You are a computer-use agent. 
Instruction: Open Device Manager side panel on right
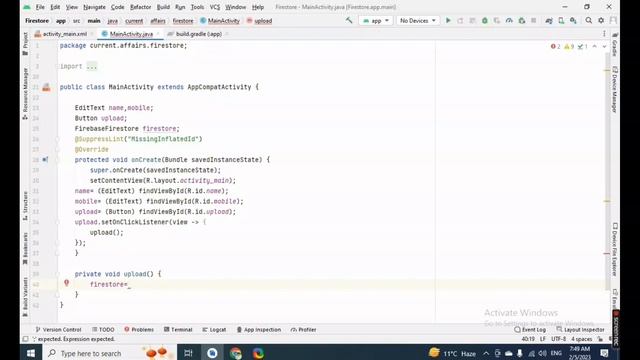coord(615,89)
